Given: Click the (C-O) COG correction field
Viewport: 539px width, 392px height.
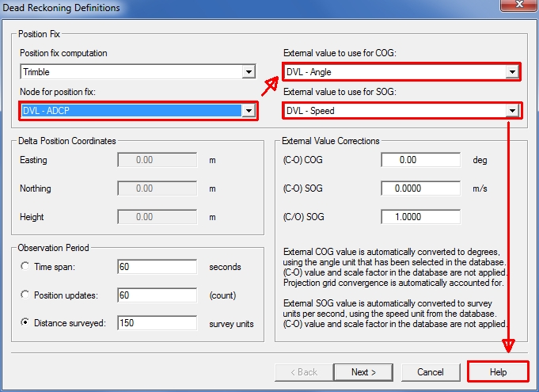Looking at the screenshot, I should (421, 160).
